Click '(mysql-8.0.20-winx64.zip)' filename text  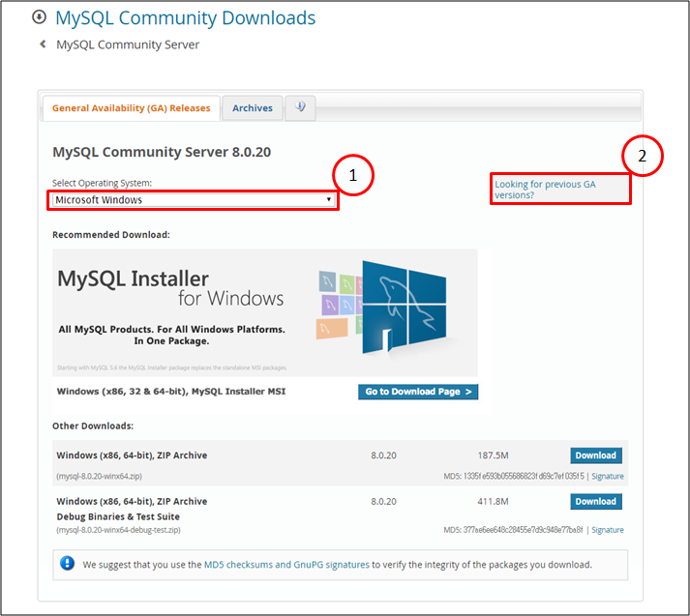pos(99,476)
